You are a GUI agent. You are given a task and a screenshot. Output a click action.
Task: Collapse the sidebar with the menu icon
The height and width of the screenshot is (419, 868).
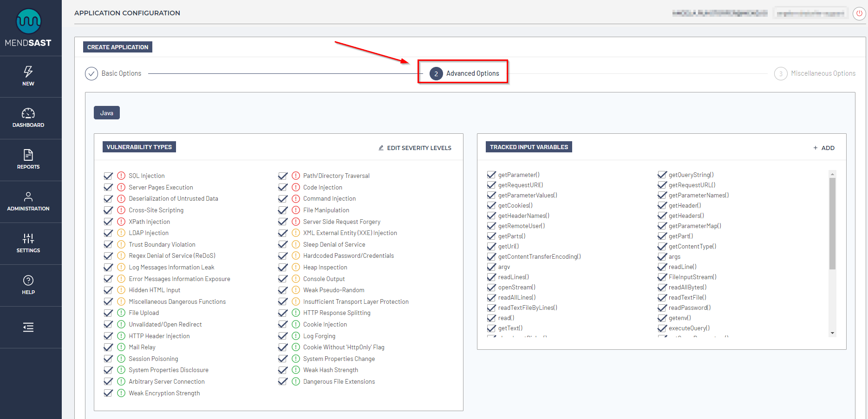click(x=28, y=327)
